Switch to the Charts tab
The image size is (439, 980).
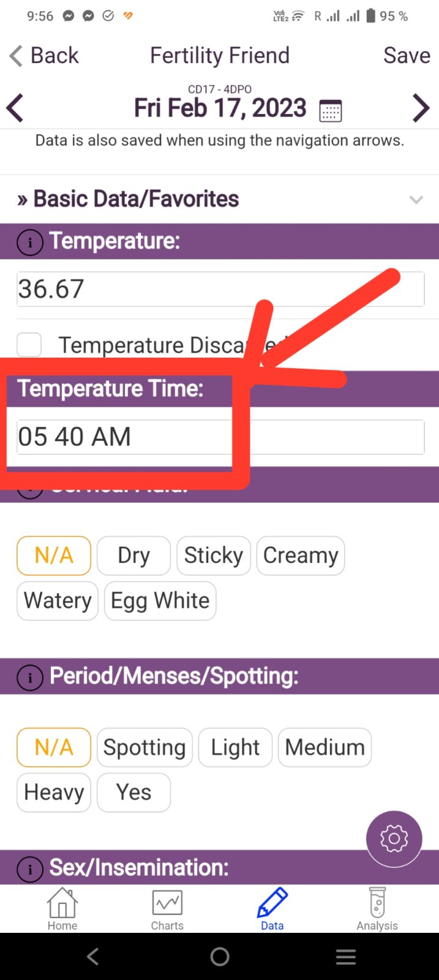[167, 909]
